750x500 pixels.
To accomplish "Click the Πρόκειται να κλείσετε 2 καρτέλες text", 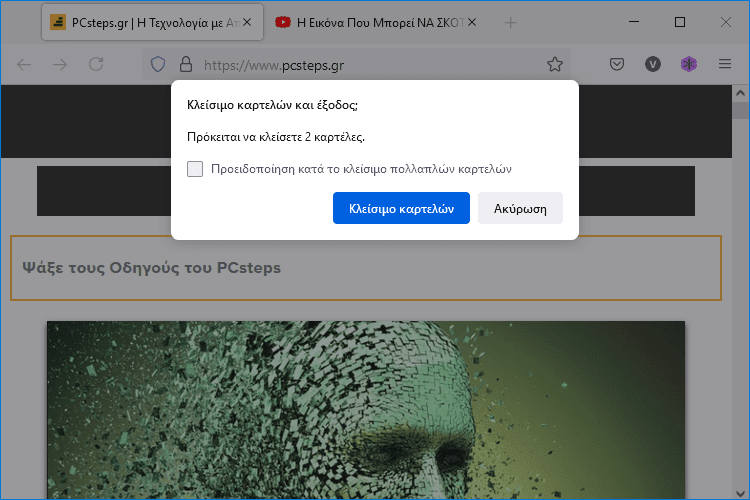I will pos(276,137).
